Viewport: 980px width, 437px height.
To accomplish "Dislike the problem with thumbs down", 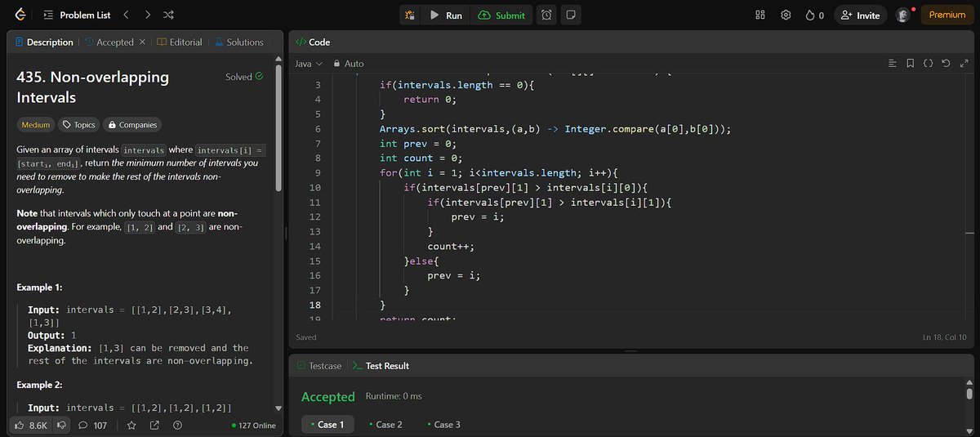I will click(x=60, y=426).
